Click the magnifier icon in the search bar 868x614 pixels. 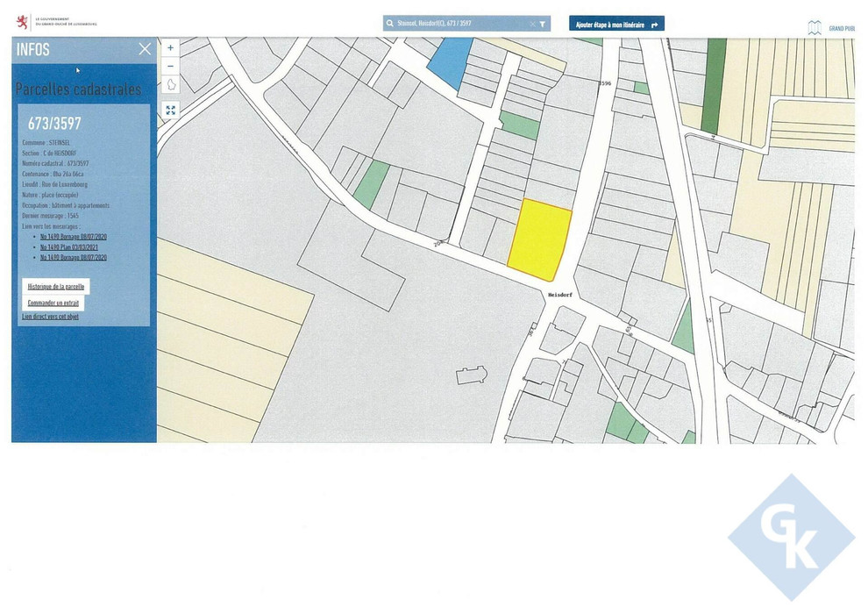coord(391,24)
